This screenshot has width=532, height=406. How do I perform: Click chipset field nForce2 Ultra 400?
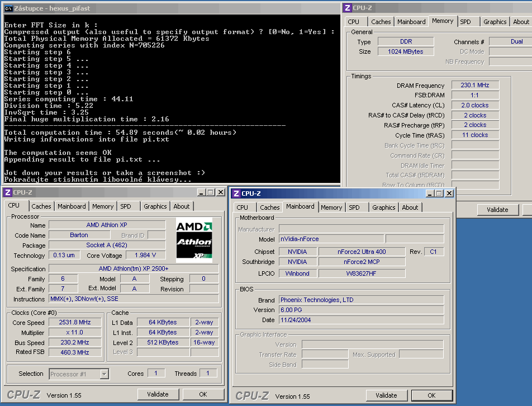[x=362, y=252]
